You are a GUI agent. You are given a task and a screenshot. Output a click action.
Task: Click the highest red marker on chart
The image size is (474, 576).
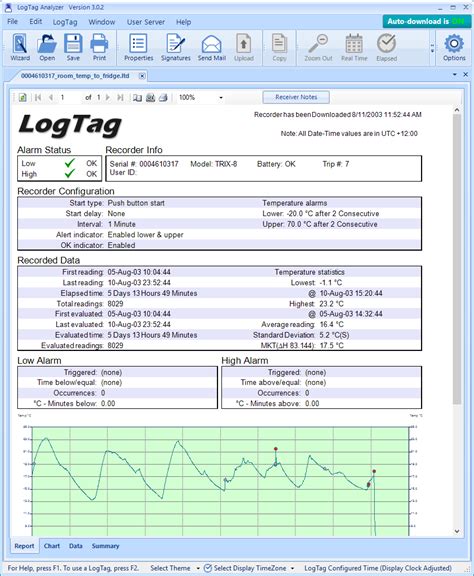tap(276, 449)
